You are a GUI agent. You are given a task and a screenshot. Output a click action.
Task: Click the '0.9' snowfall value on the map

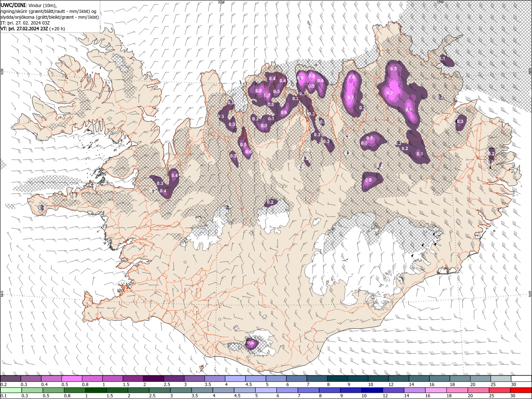point(300,78)
